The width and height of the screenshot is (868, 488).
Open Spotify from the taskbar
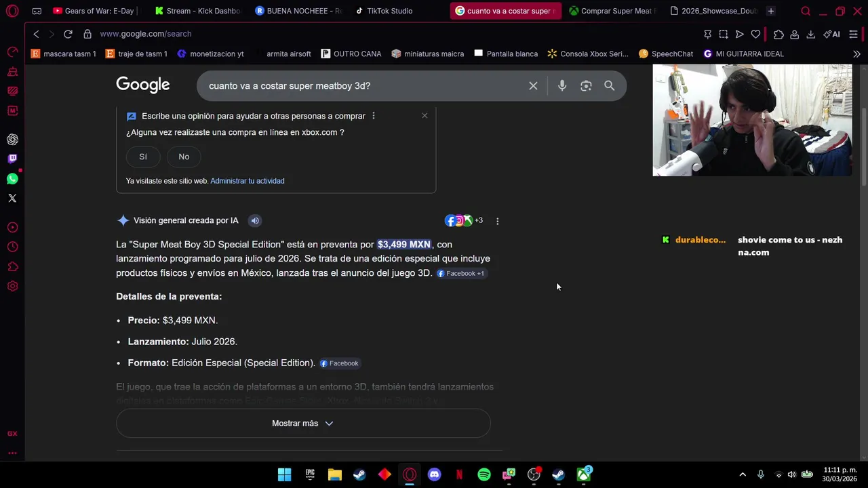pos(484,475)
